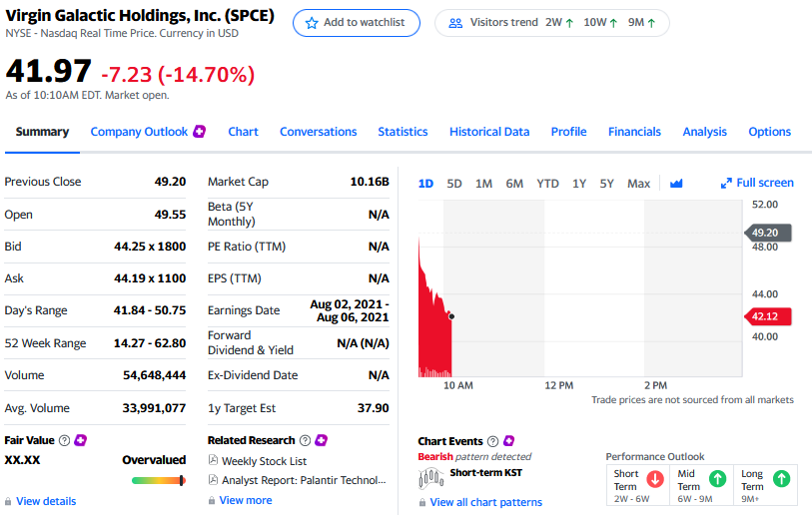This screenshot has width=812, height=517.
Task: Click the Short-term KST candlestick pattern icon
Action: (x=430, y=478)
